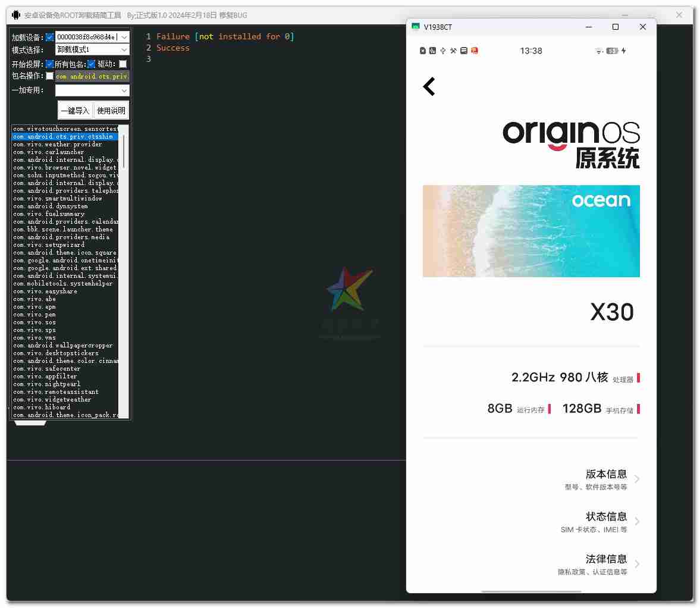Open the 一加专用 dropdown
Screen dimensions: 700x608
pyautogui.click(x=124, y=90)
